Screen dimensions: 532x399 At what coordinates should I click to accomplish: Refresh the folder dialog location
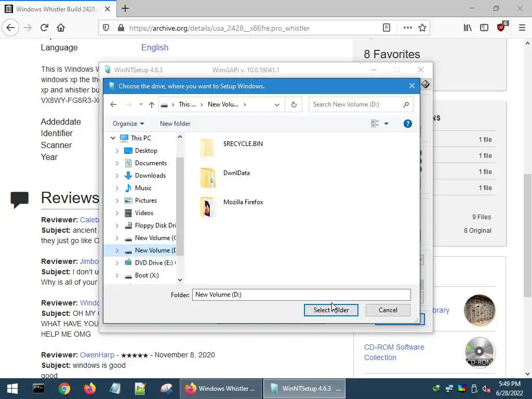pyautogui.click(x=294, y=104)
